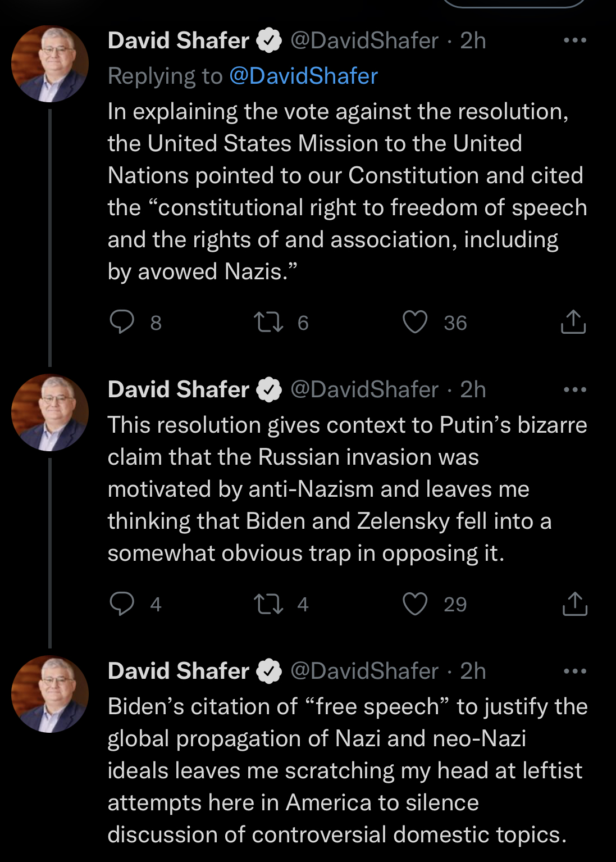The width and height of the screenshot is (616, 862).
Task: Reply to the first tweet about the resolution vote
Action: (x=122, y=322)
